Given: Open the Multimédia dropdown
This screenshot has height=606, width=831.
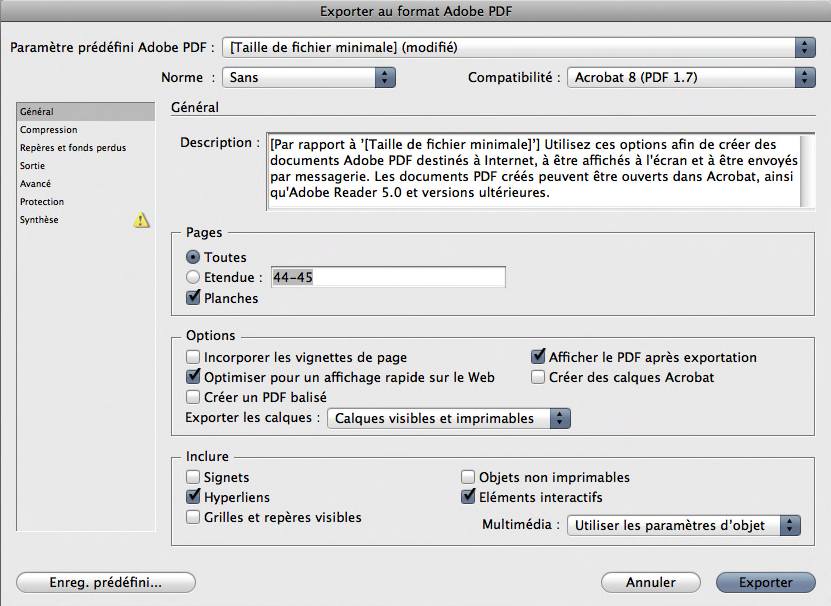Looking at the screenshot, I should (x=684, y=525).
